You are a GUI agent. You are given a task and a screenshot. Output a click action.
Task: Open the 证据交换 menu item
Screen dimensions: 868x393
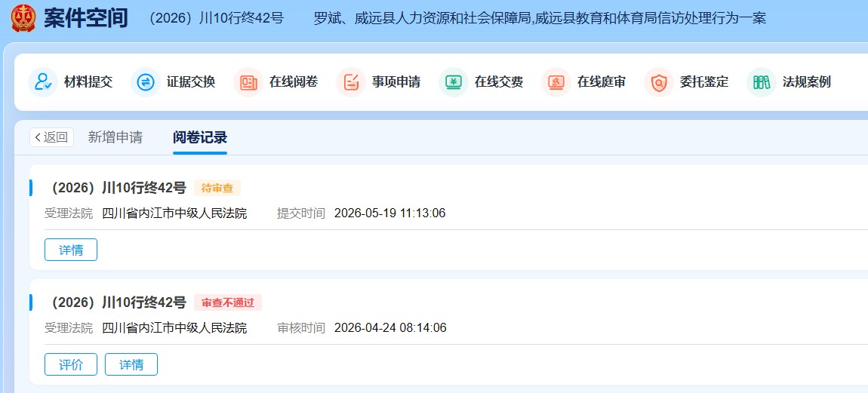point(174,82)
